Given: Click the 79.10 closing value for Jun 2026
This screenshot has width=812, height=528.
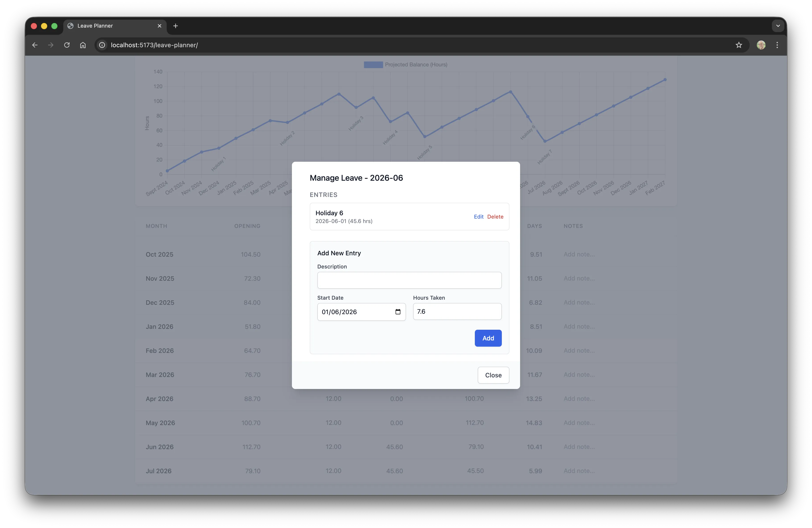Looking at the screenshot, I should click(476, 447).
